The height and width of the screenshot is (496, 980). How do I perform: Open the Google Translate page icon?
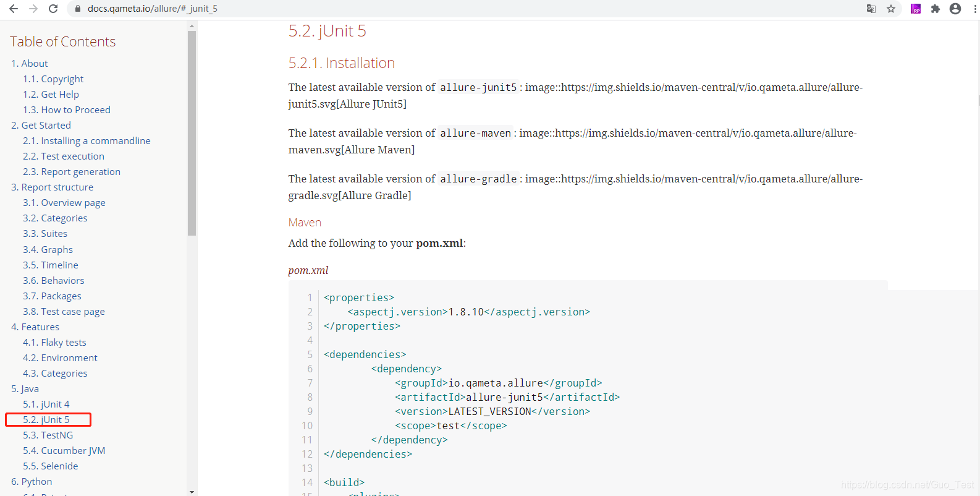[x=871, y=9]
